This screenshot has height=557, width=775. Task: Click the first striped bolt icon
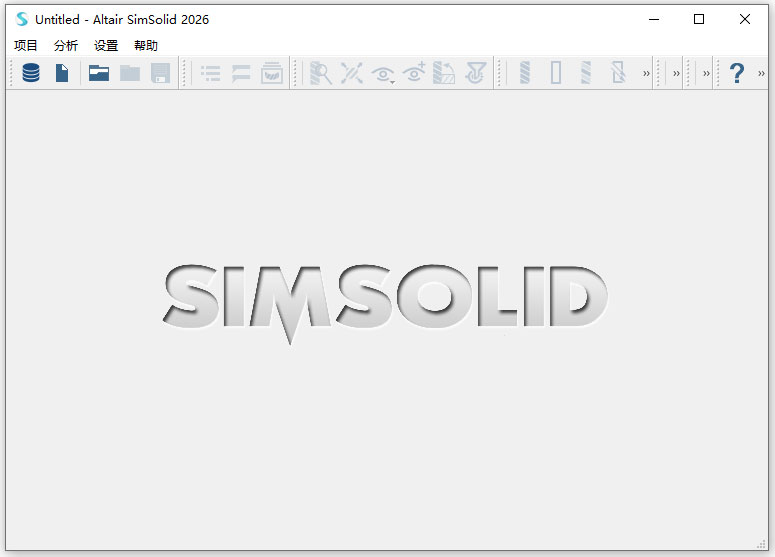point(525,73)
